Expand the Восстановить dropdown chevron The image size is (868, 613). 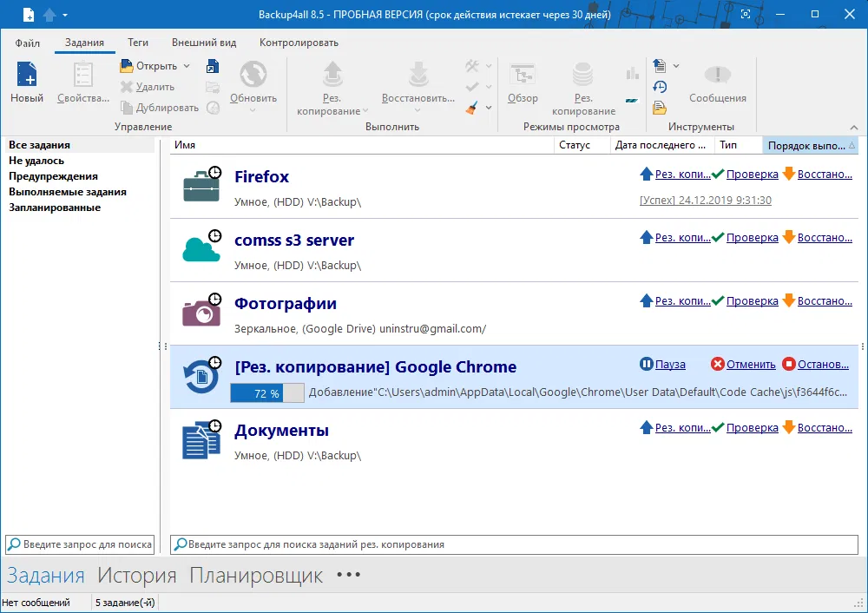click(418, 110)
